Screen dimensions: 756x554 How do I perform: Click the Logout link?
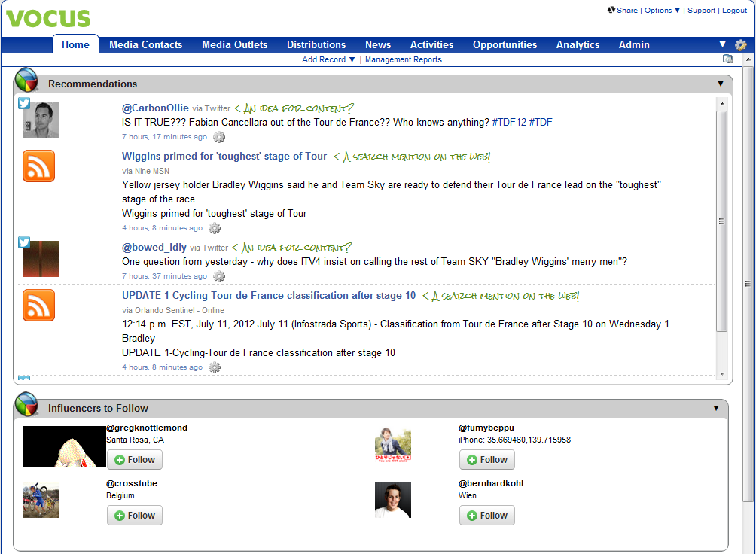pos(734,10)
